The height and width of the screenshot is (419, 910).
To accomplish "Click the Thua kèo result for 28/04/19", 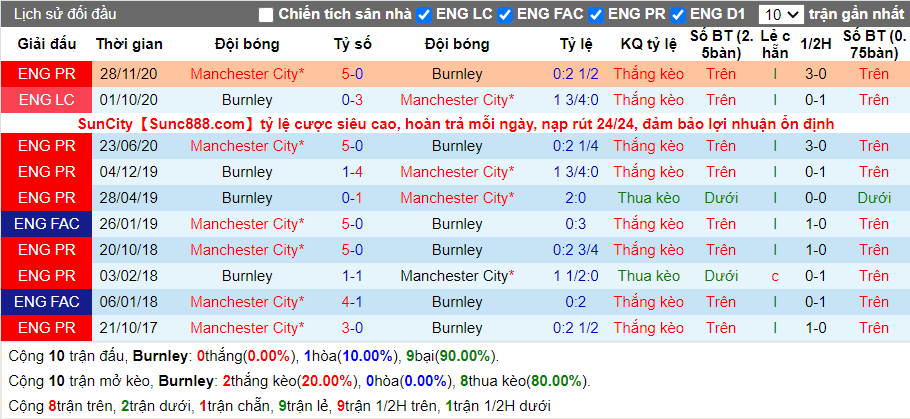I will click(649, 198).
